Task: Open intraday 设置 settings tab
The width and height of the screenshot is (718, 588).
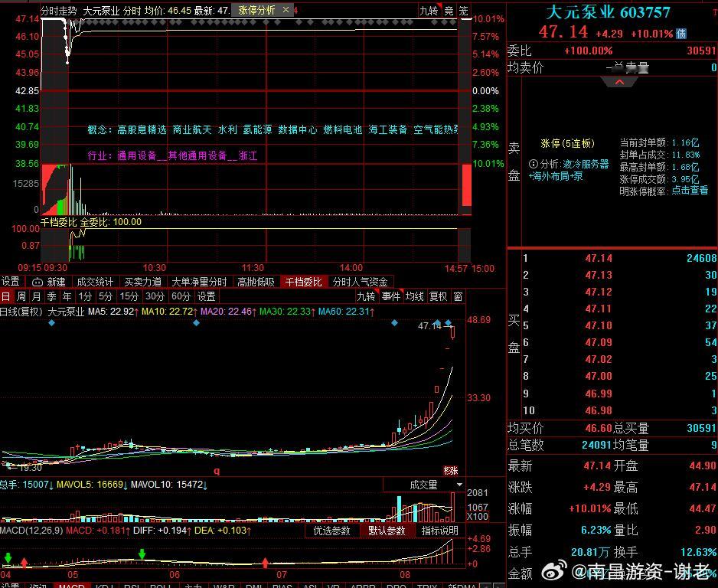Action: click(11, 282)
